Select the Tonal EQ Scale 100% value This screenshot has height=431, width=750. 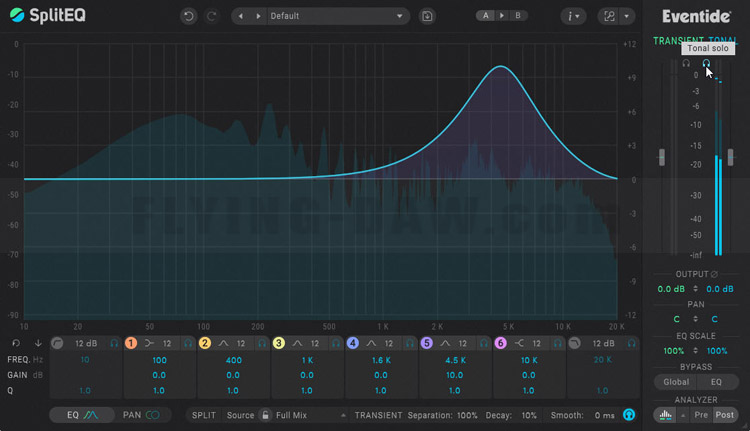coord(717,351)
